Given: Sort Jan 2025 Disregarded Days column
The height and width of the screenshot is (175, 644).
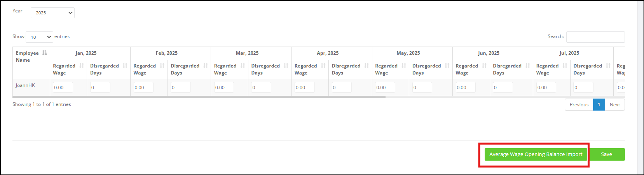Looking at the screenshot, I should click(x=125, y=66).
